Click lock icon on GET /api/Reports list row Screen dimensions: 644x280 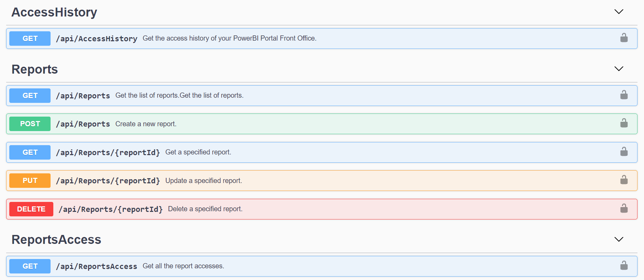pos(624,95)
